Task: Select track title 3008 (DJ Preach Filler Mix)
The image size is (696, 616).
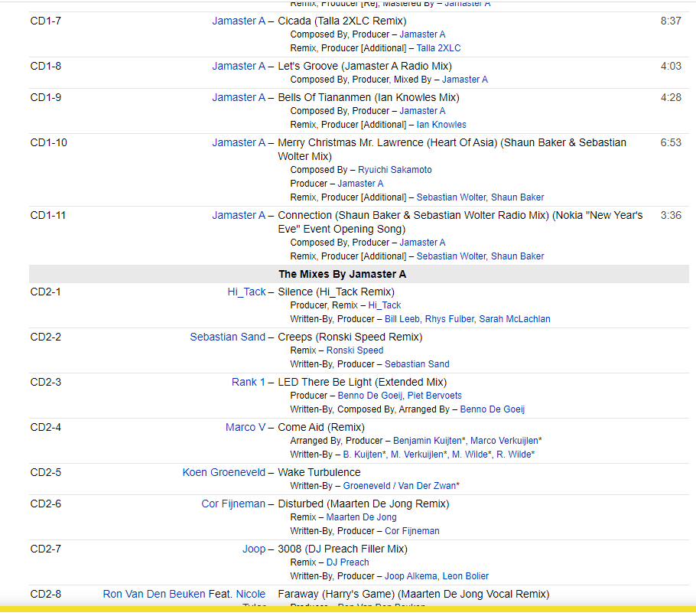Action: click(x=343, y=549)
